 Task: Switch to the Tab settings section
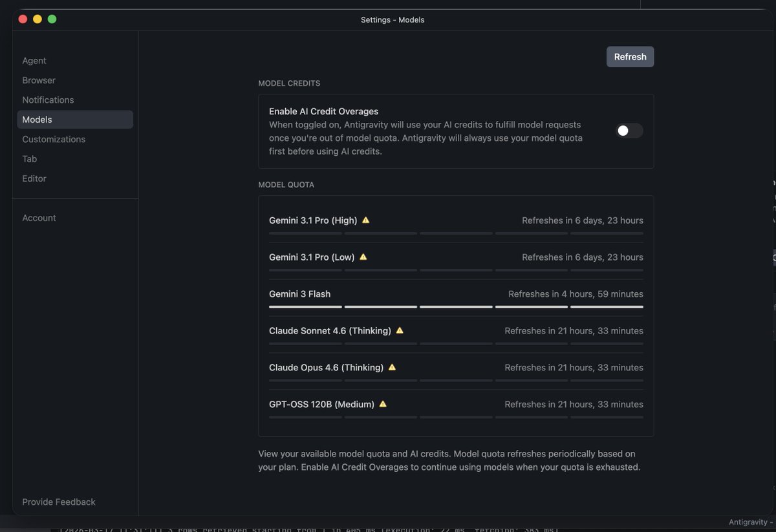tap(30, 159)
